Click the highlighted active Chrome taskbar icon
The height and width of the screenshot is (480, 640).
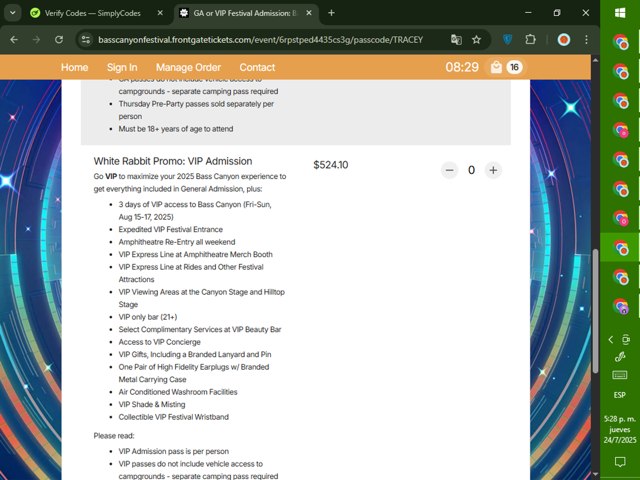coord(620,248)
